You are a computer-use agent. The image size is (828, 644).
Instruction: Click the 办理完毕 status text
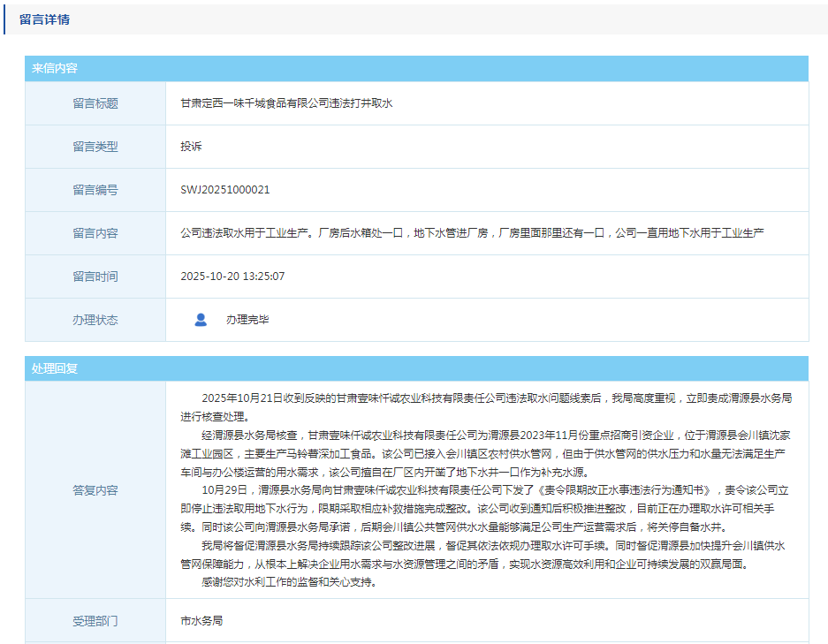(247, 320)
